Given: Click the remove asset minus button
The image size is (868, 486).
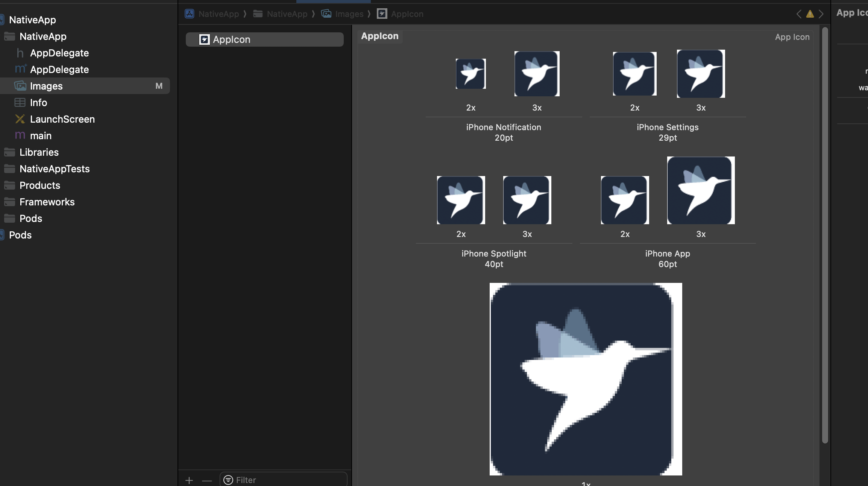Looking at the screenshot, I should 207,480.
